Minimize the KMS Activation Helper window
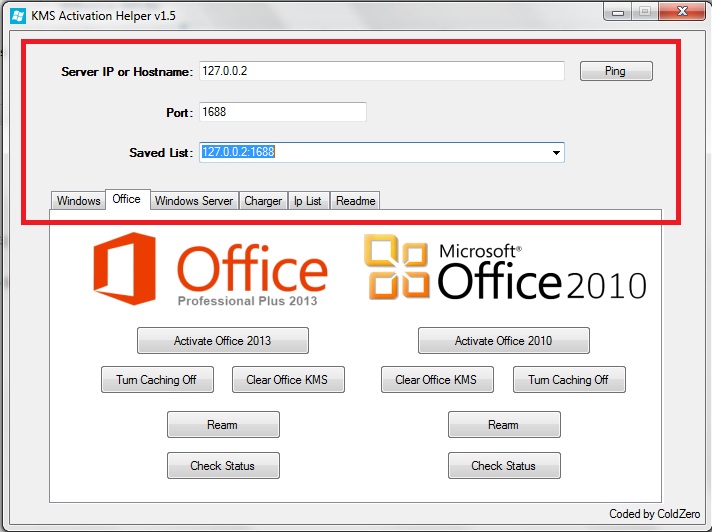Image resolution: width=712 pixels, height=532 pixels. tap(618, 11)
